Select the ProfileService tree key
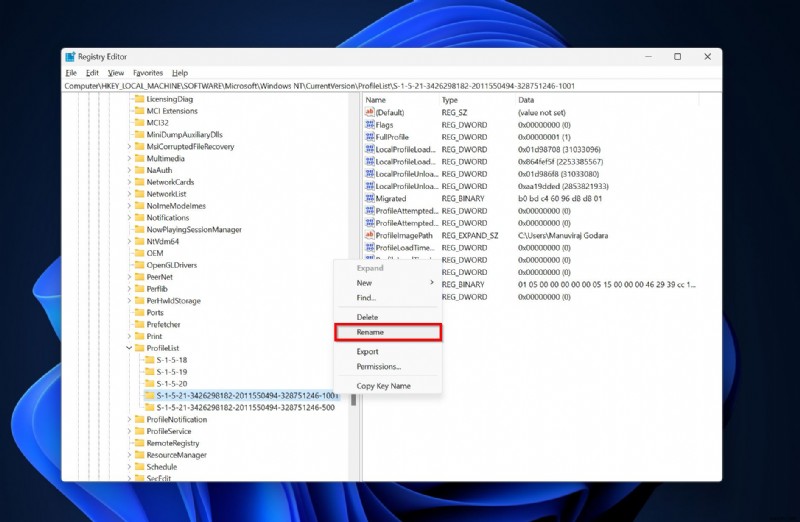800x522 pixels. click(x=169, y=431)
